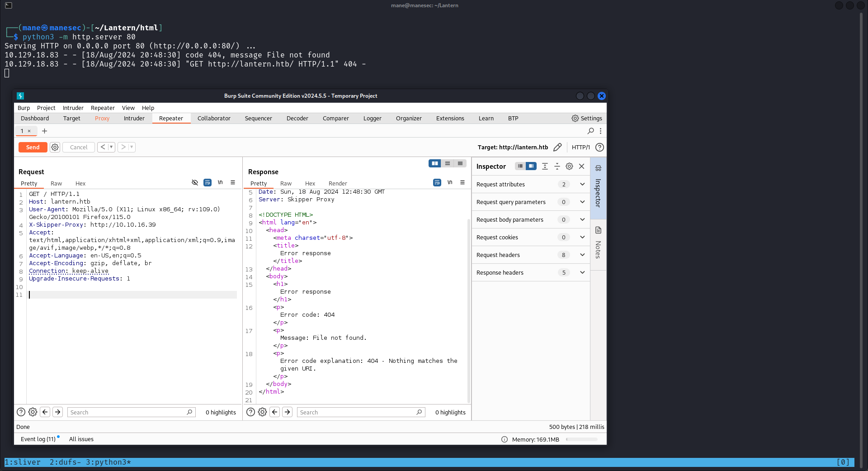Viewport: 868px width, 471px height.
Task: Select Hex view in Request pane
Action: pos(80,184)
